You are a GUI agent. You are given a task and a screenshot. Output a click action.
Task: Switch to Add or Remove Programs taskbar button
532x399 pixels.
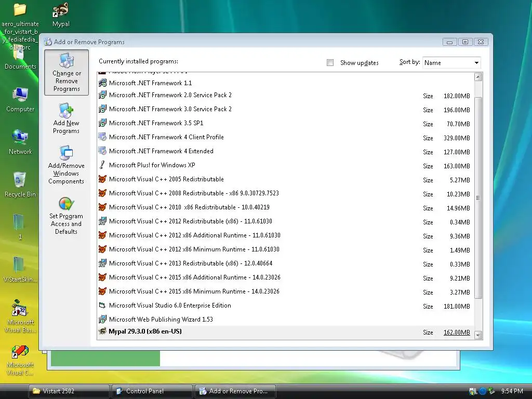coord(235,391)
